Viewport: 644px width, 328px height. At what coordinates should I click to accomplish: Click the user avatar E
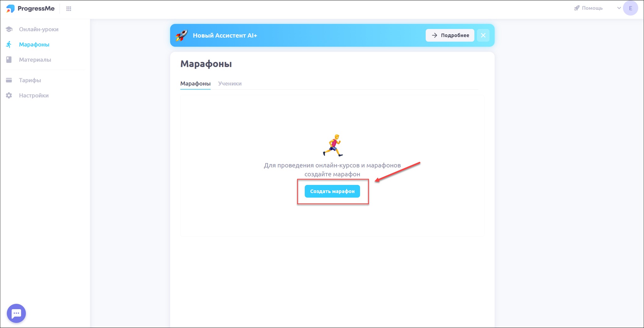pos(630,8)
